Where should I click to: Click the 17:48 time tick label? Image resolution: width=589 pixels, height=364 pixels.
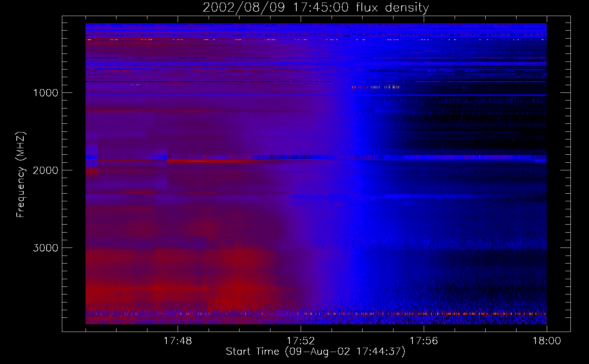[178, 341]
